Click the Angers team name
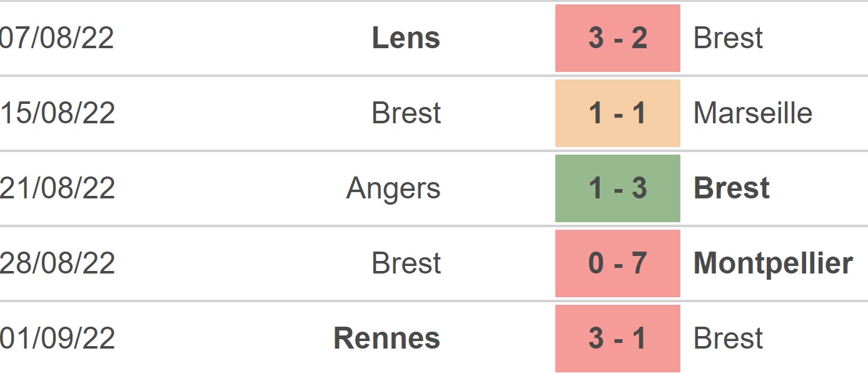 point(393,188)
